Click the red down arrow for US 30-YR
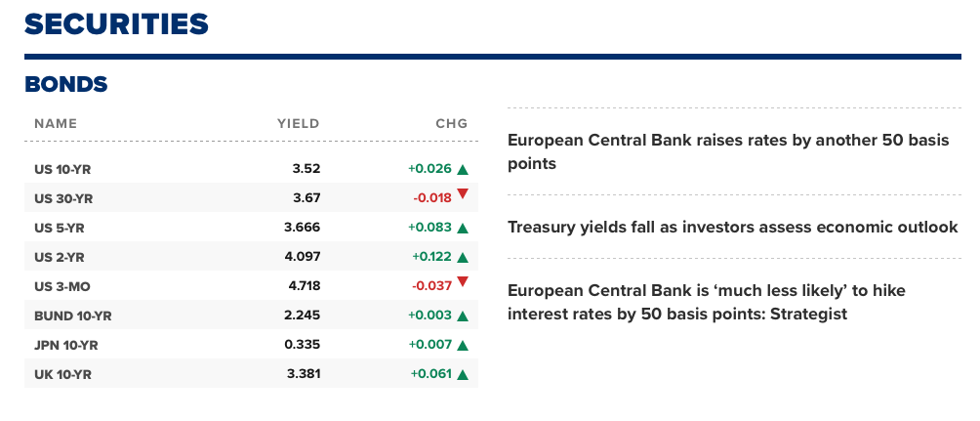Screen dimensions: 980x421 [x=463, y=194]
